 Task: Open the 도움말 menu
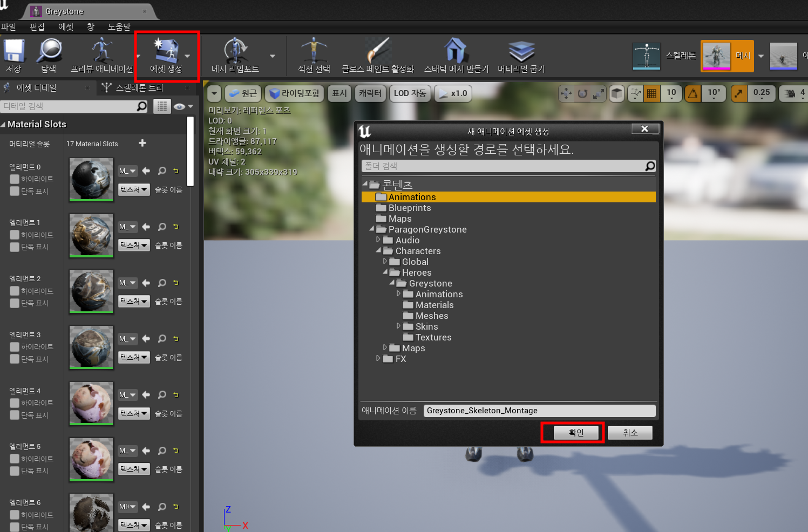(119, 26)
